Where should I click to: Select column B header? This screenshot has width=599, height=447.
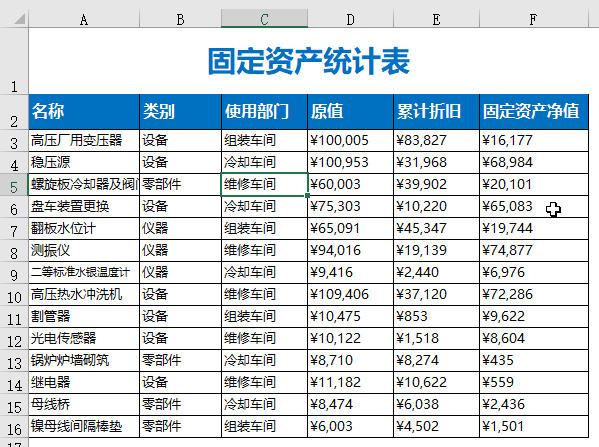pyautogui.click(x=180, y=19)
